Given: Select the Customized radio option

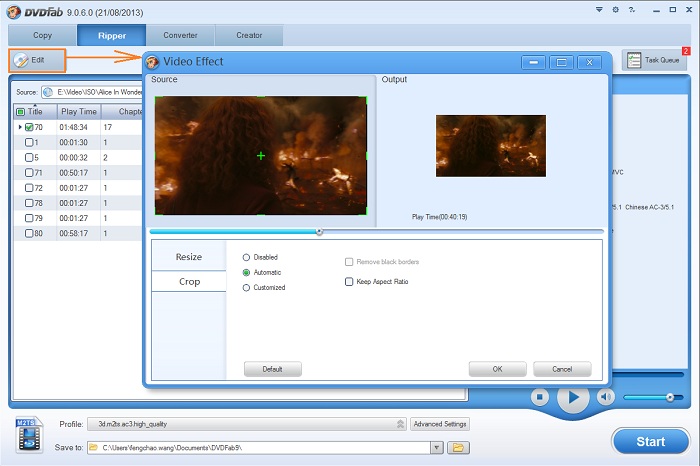Looking at the screenshot, I should coord(246,288).
